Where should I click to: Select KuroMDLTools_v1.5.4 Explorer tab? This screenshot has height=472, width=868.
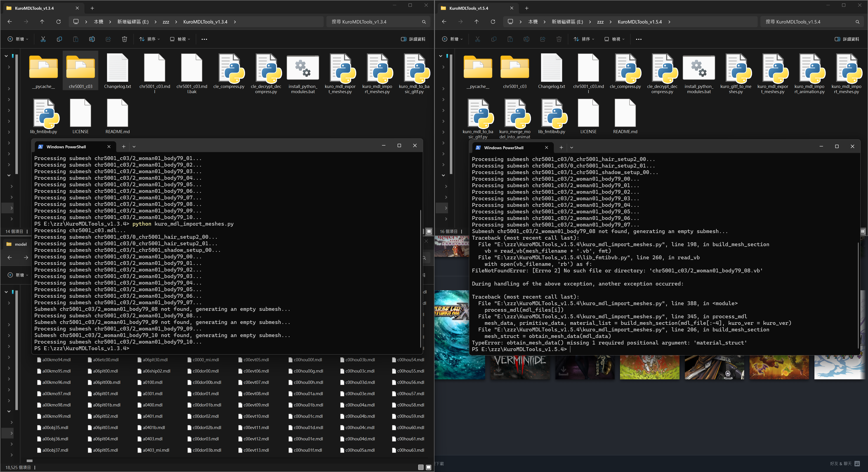click(x=469, y=8)
